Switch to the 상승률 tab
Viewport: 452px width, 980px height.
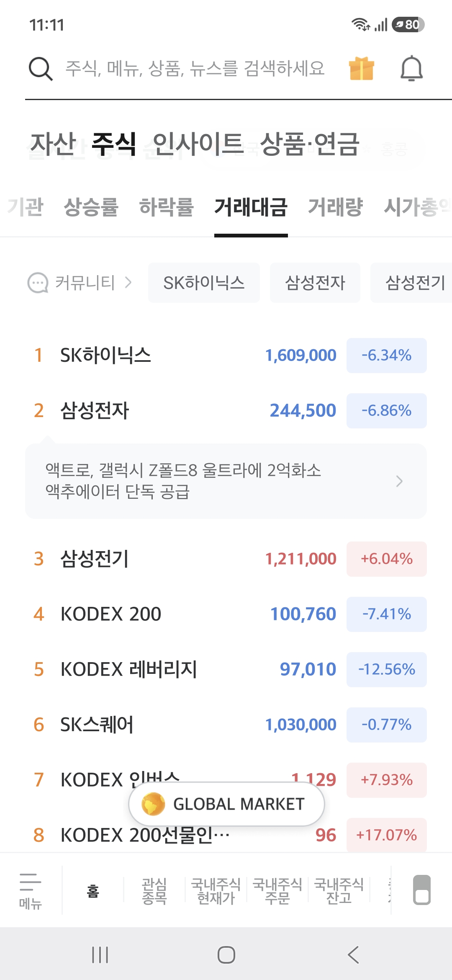(x=91, y=207)
